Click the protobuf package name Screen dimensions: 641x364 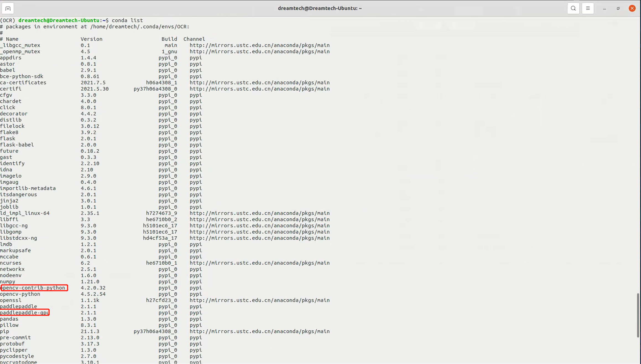coord(12,344)
